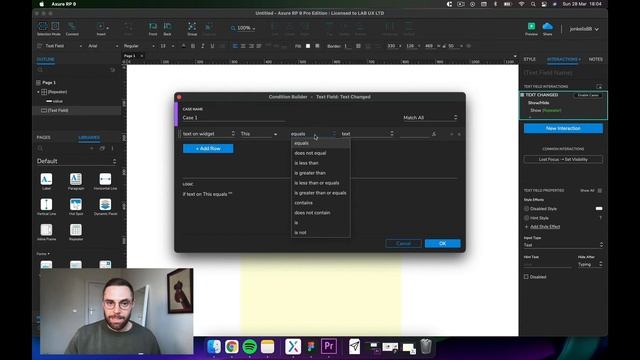This screenshot has width=640, height=360.
Task: Switch to the PAGES tab
Action: point(44,138)
